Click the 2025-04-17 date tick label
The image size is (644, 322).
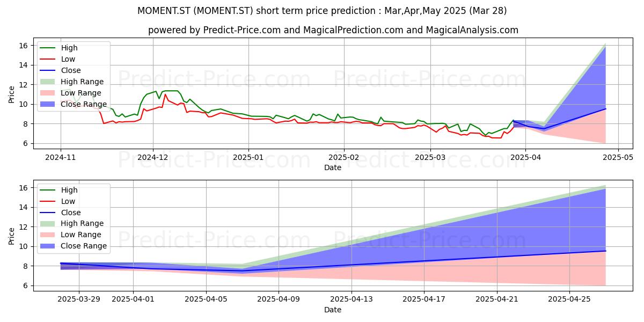point(424,300)
